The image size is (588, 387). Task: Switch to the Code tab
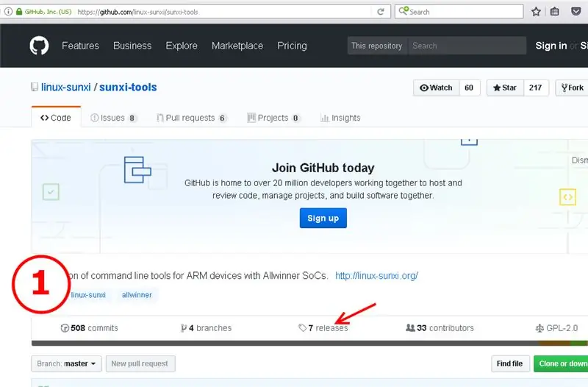(56, 118)
